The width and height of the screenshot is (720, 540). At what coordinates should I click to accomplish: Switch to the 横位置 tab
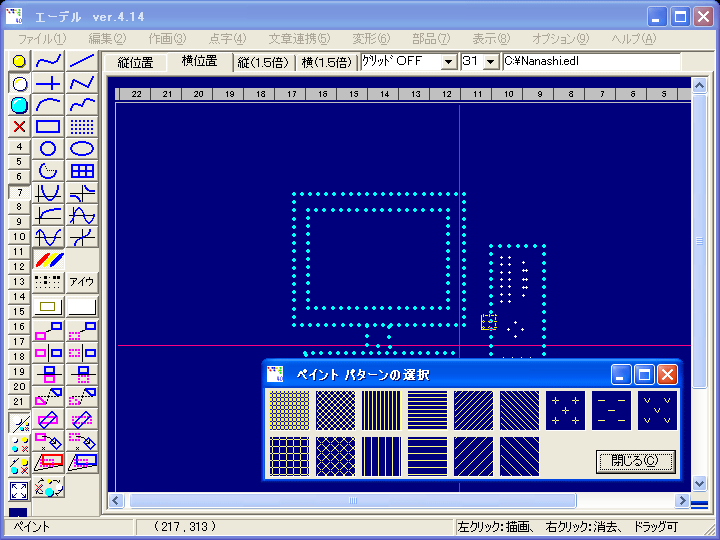(199, 61)
